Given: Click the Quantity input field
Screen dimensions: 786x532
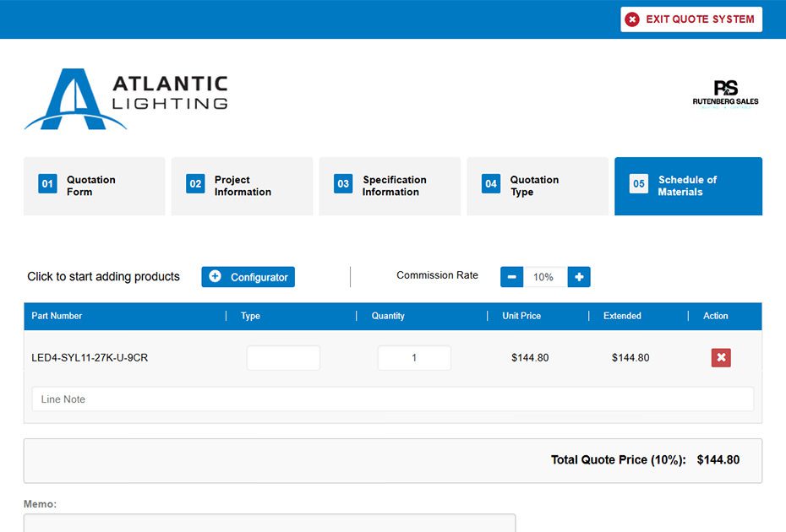Looking at the screenshot, I should click(x=414, y=358).
